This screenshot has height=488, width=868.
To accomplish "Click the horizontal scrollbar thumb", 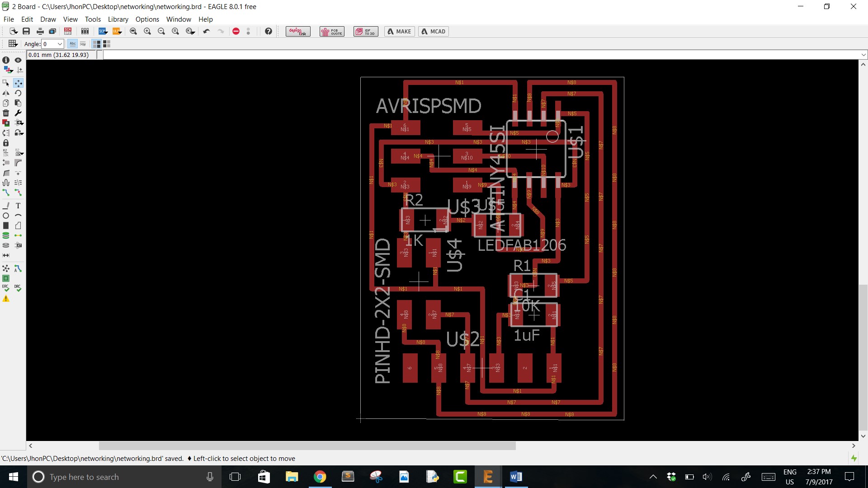I will pos(307,446).
